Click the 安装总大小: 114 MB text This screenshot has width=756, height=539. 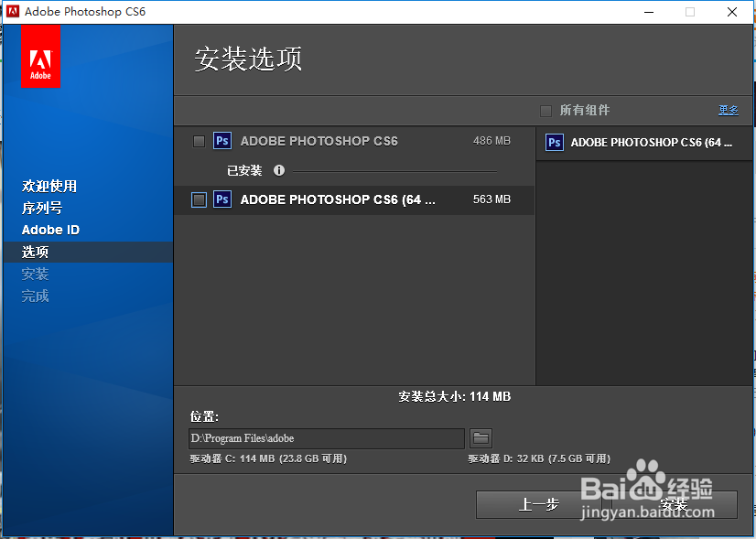[x=454, y=397]
